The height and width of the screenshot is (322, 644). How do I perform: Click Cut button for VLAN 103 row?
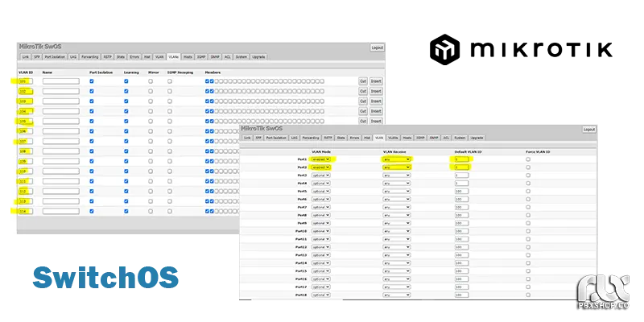(x=362, y=101)
